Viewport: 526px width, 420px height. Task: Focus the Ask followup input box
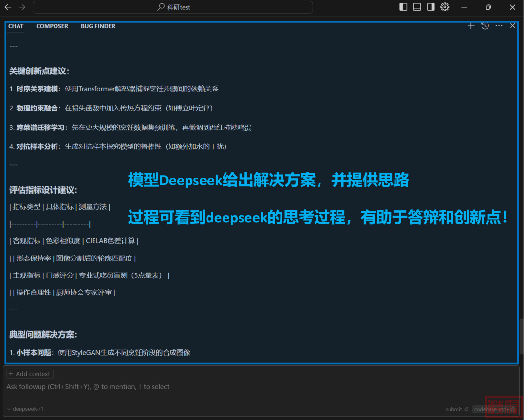click(x=262, y=387)
